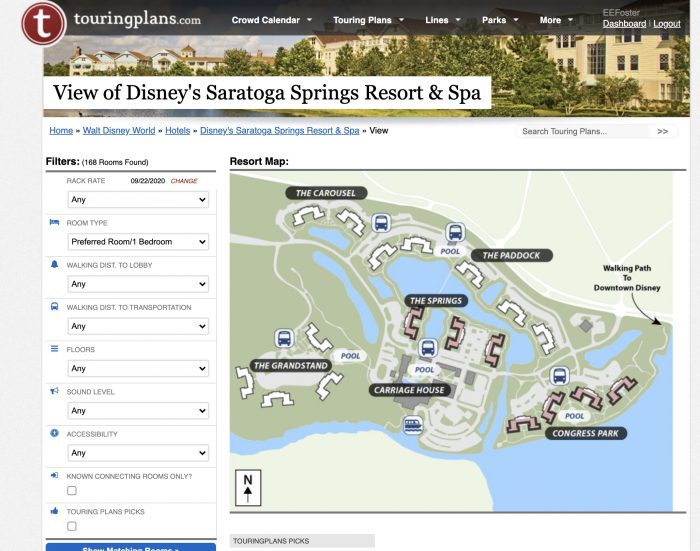Click the bus stop icon above The Paddock pool
The width and height of the screenshot is (700, 551).
point(455,232)
